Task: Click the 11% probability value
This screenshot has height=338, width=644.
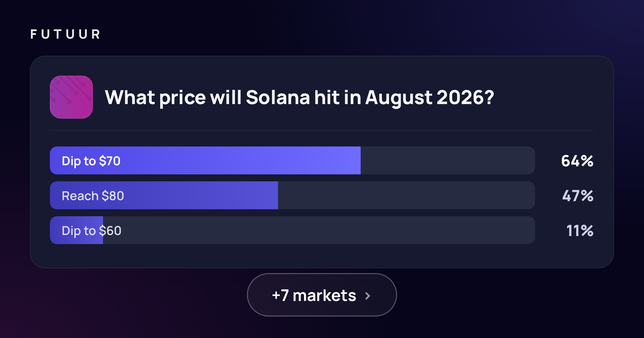Action: 580,231
